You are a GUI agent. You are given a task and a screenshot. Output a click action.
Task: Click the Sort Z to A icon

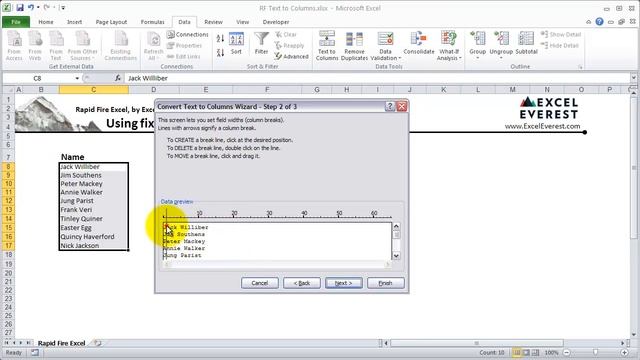[220, 52]
